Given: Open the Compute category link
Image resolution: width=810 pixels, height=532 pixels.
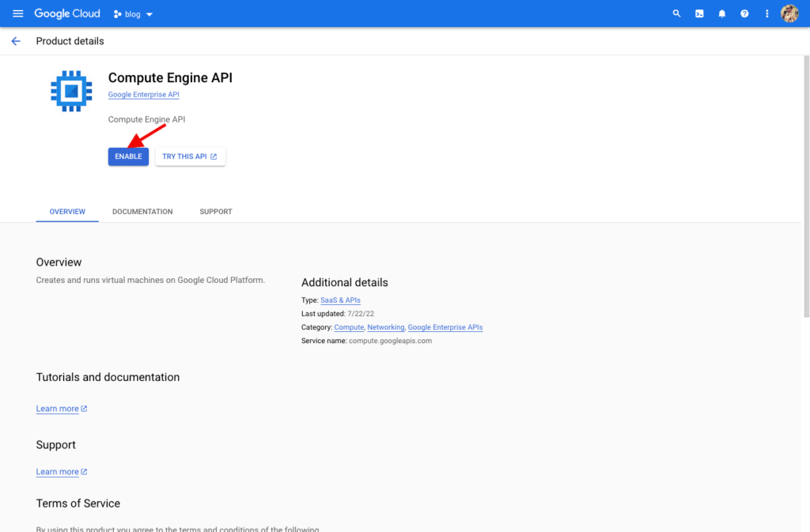Looking at the screenshot, I should [349, 327].
